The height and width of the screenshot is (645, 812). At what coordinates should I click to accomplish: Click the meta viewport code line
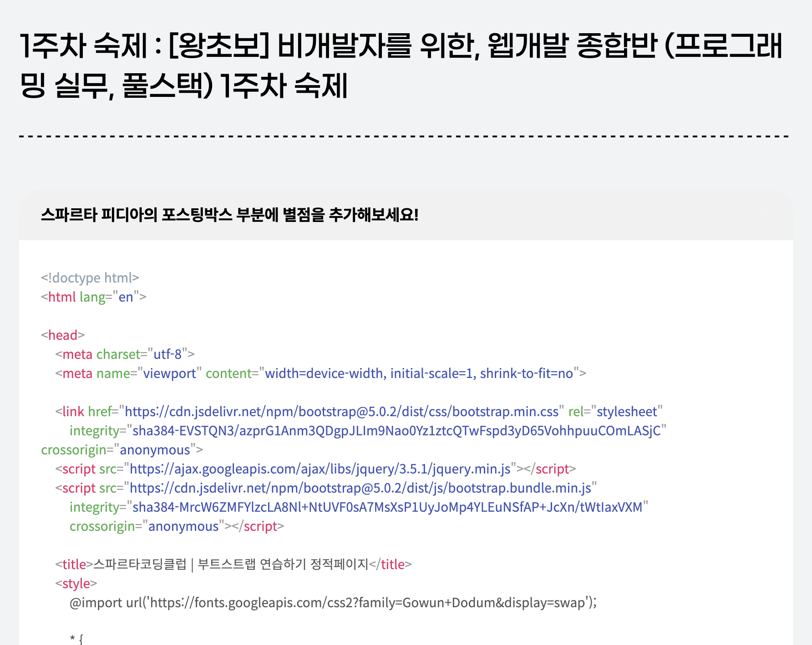pyautogui.click(x=321, y=373)
